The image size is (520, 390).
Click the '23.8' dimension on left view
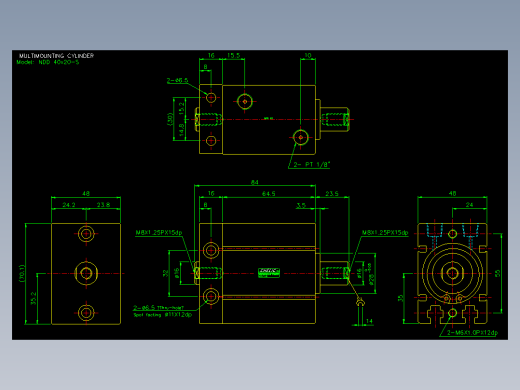[103, 205]
